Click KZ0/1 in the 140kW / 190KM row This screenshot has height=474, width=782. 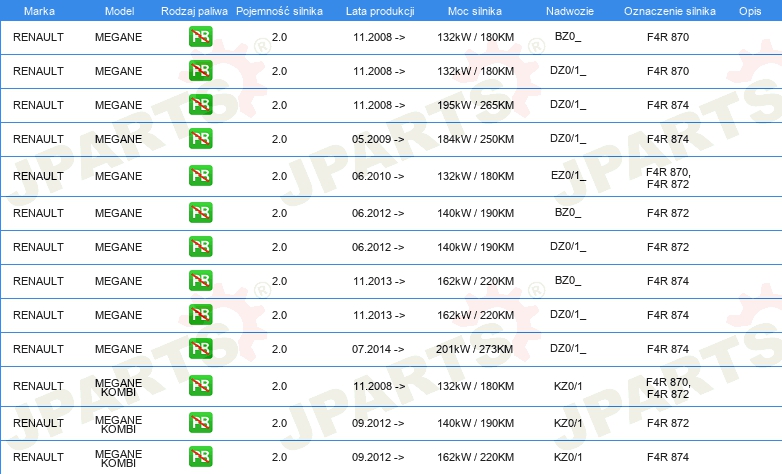[x=568, y=423]
